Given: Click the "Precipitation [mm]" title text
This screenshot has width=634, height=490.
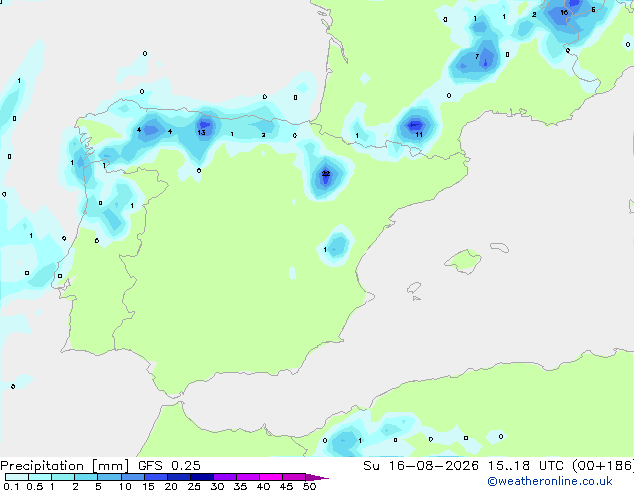Looking at the screenshot, I should (x=64, y=466).
